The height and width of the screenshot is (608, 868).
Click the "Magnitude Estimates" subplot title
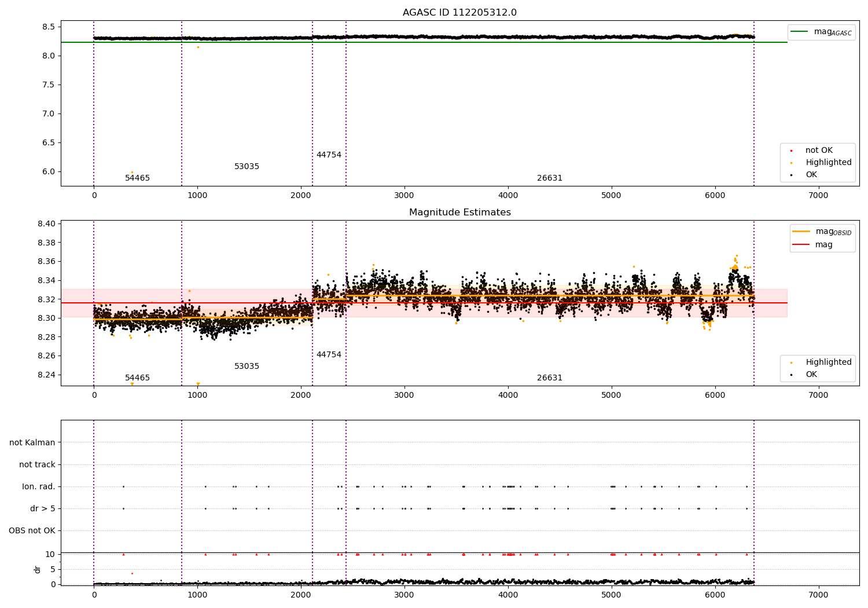(x=459, y=213)
